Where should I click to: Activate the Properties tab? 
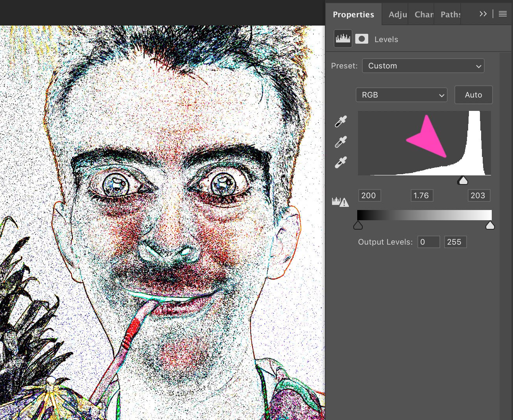[353, 14]
